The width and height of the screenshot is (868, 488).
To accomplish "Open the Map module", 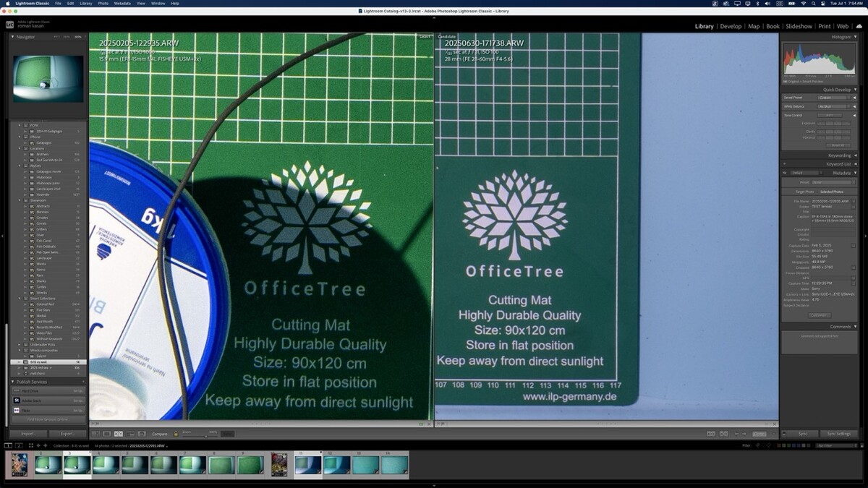I will pyautogui.click(x=754, y=27).
